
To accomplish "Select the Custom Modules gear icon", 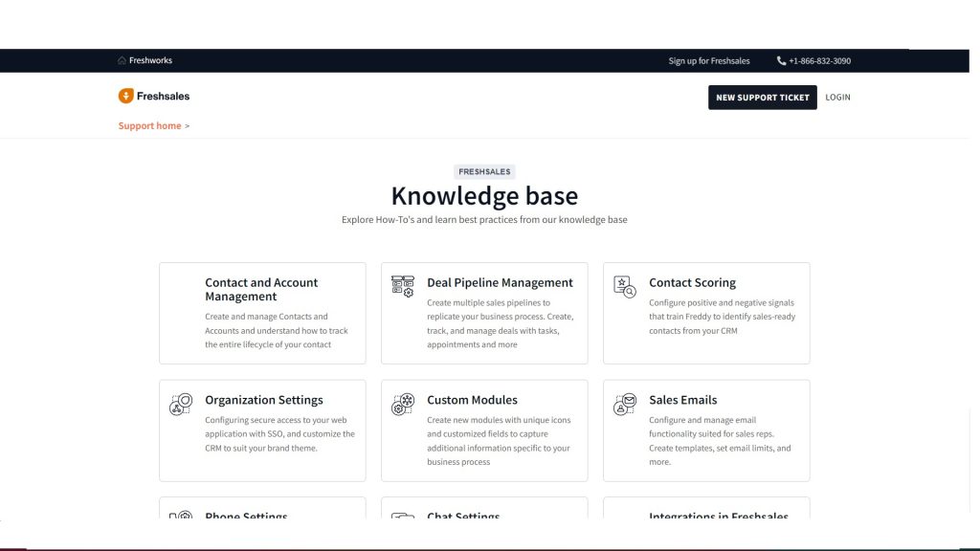I will [403, 403].
